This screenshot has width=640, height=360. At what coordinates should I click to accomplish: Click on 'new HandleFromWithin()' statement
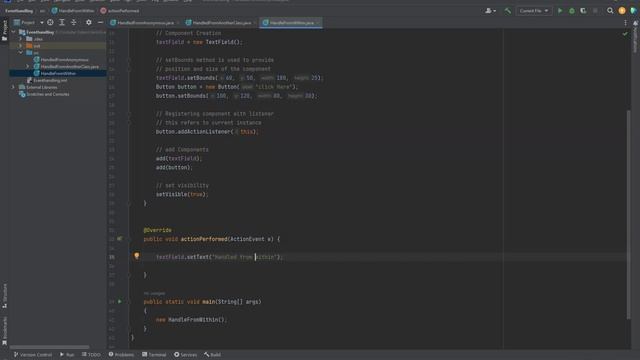191,320
